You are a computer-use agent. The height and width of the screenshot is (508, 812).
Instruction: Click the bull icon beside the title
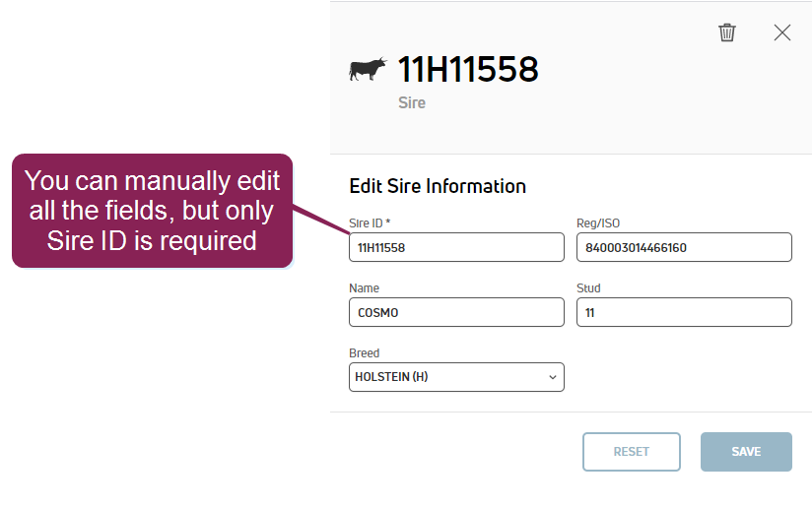tap(369, 70)
